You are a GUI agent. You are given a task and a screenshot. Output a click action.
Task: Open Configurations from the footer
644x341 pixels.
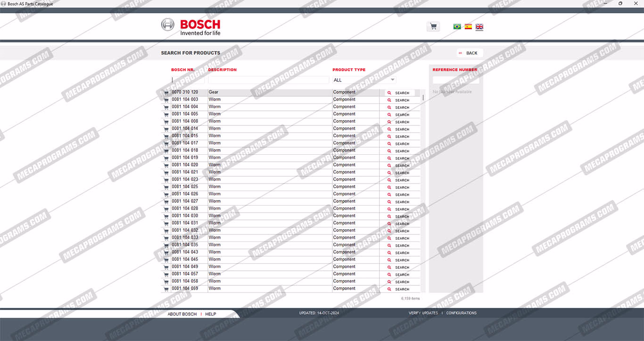(x=461, y=313)
